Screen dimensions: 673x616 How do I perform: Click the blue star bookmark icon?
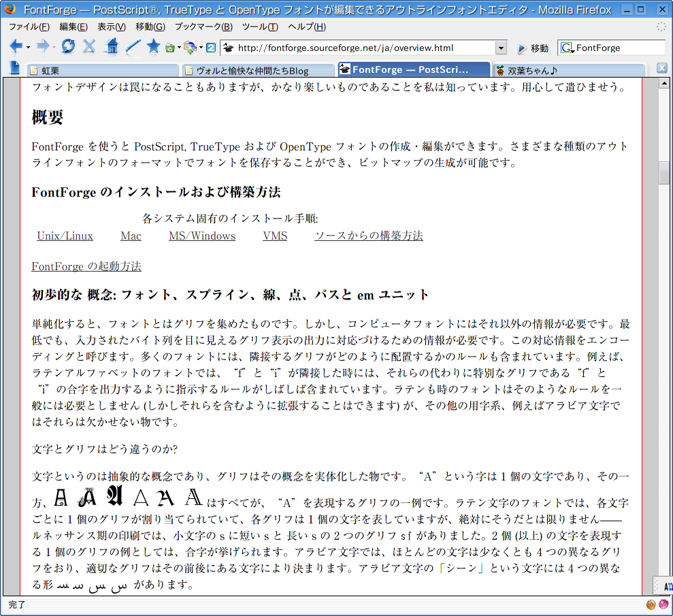[x=153, y=46]
